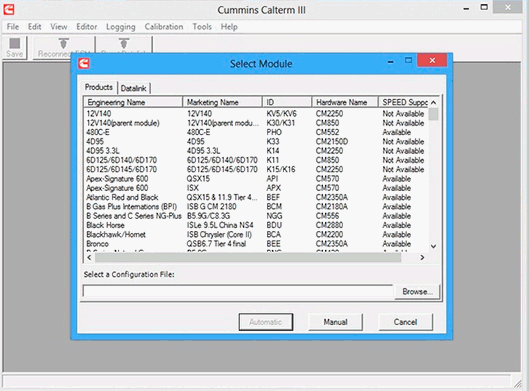Maximize the Select Module dialog
The image size is (529, 391).
click(x=408, y=60)
